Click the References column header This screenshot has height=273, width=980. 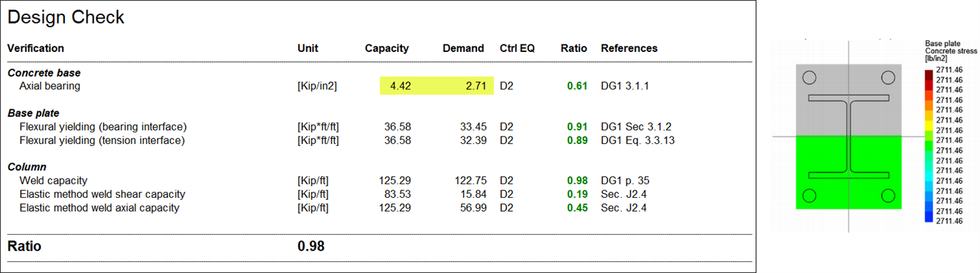(x=629, y=48)
